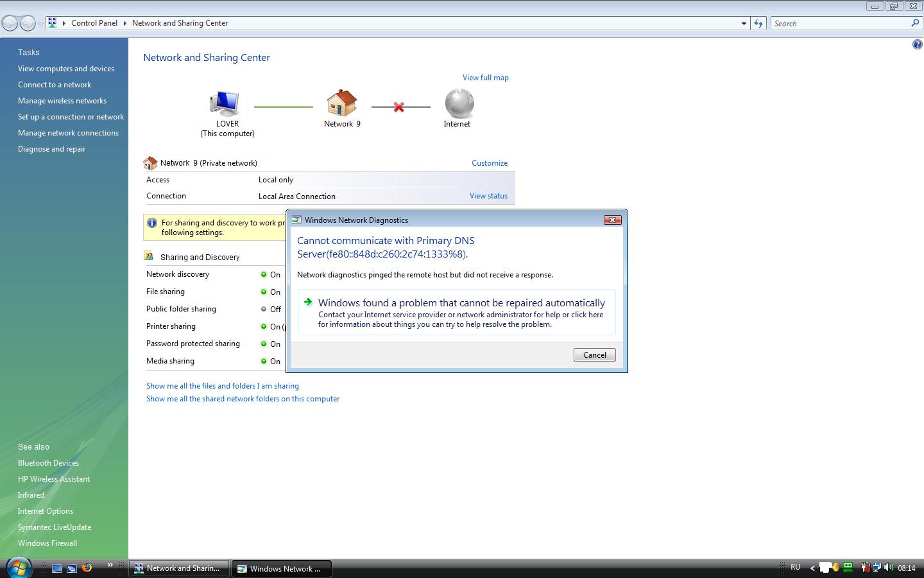
Task: Expand quick launch overflow chevron
Action: coord(110,566)
